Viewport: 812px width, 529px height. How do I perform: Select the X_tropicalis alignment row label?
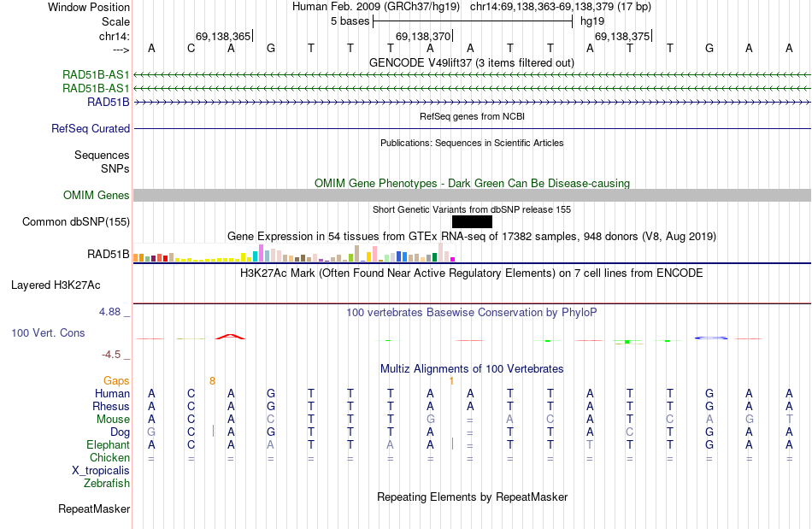101,471
